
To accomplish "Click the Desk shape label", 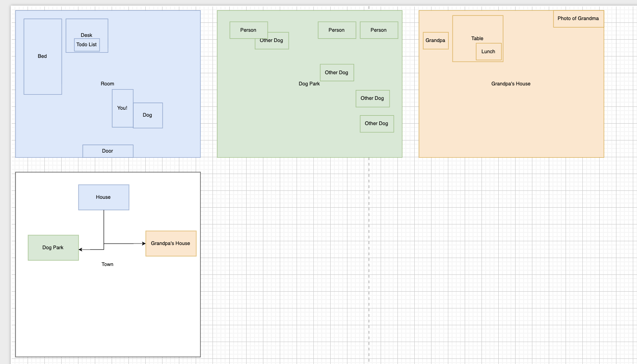I will pos(86,35).
